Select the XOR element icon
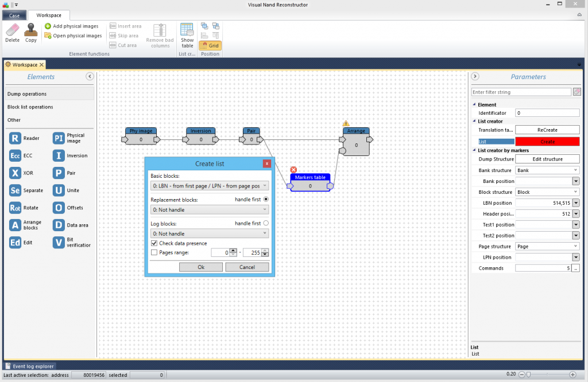 click(x=15, y=173)
